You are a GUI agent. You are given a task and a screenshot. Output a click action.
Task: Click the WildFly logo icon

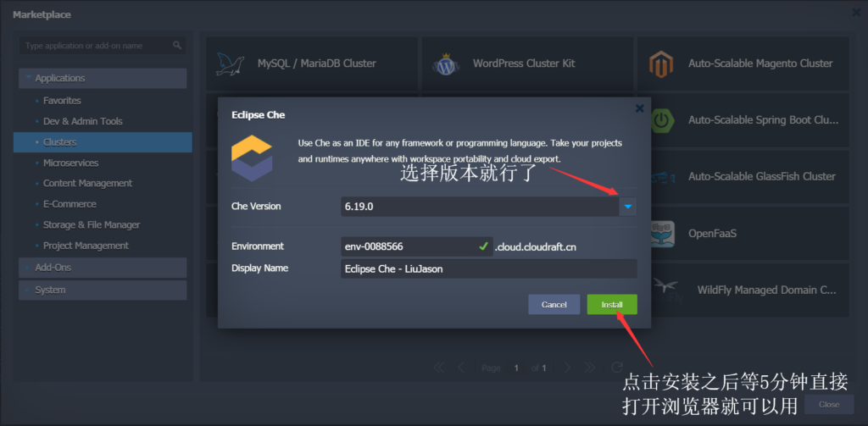click(x=666, y=290)
